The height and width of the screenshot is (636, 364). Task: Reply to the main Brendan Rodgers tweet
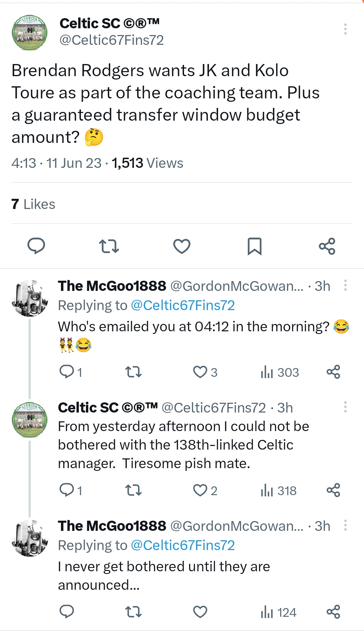(36, 246)
